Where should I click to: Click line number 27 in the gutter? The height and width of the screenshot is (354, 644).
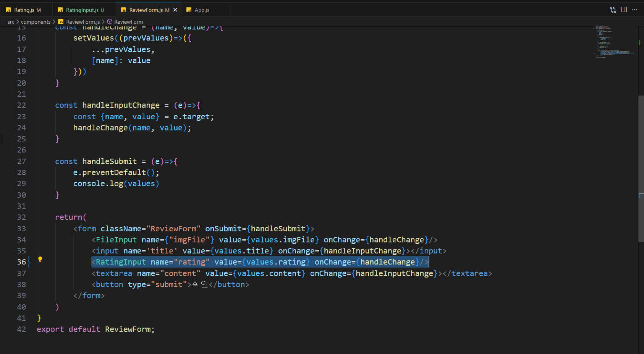[21, 162]
